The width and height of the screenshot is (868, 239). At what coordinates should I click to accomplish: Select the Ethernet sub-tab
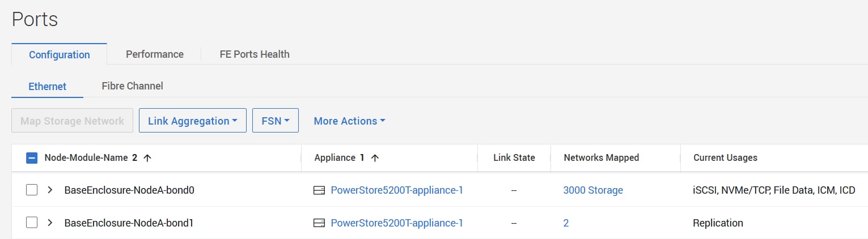(48, 86)
